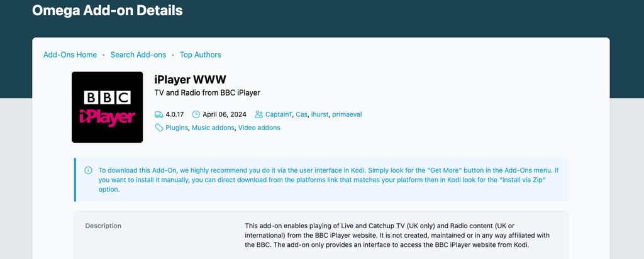Click the tag icon before Plugins
Image resolution: width=644 pixels, height=259 pixels.
158,128
